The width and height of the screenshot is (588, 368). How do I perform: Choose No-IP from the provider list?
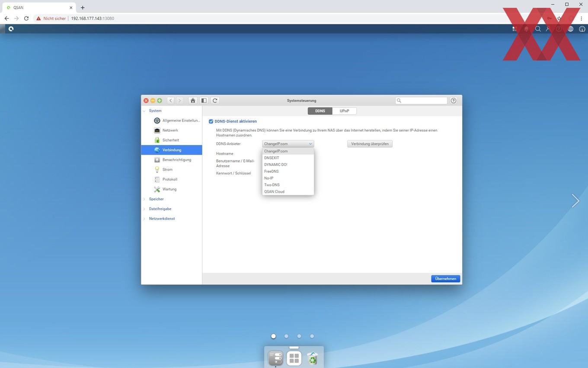click(x=288, y=178)
